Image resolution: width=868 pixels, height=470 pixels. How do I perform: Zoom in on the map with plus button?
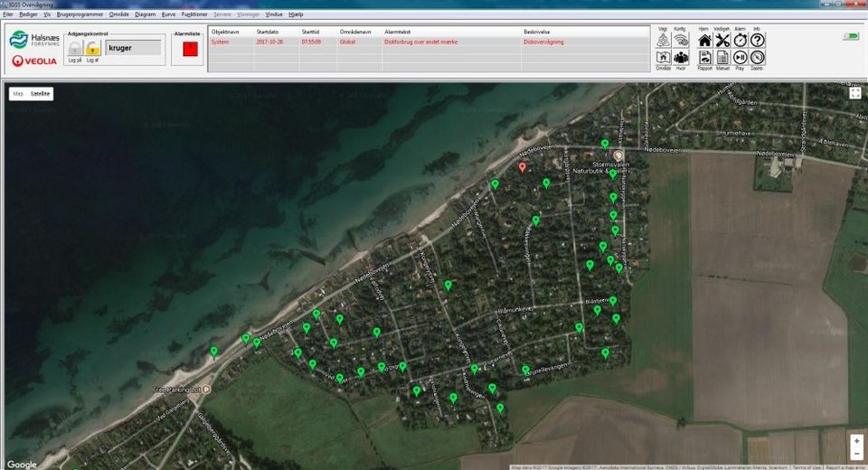(855, 440)
